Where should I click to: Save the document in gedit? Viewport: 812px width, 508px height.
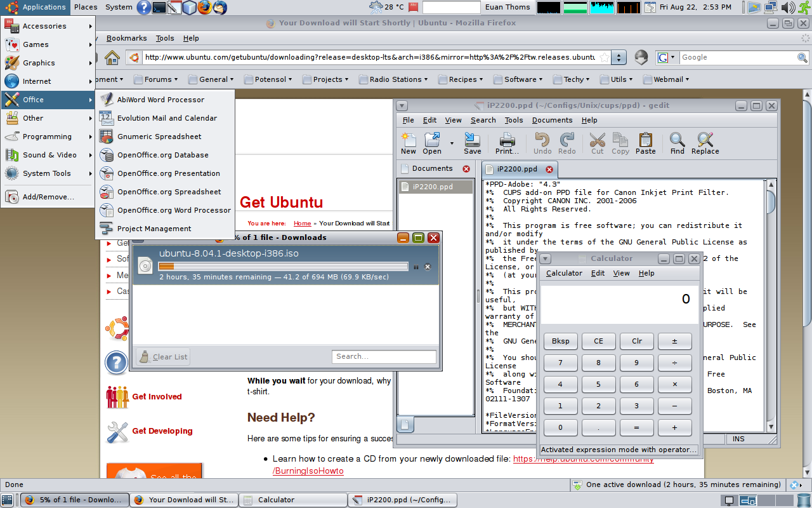pos(473,143)
